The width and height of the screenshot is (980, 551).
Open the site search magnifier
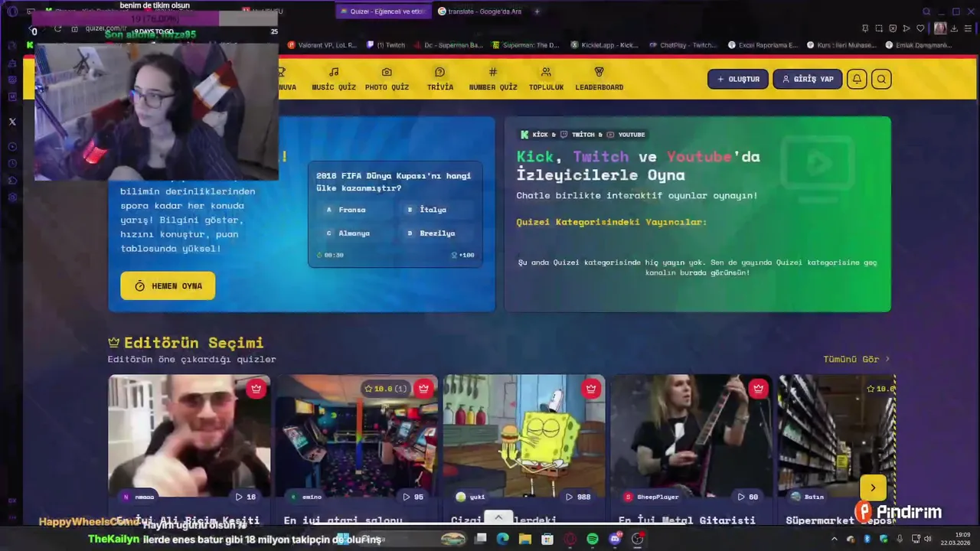coord(881,79)
